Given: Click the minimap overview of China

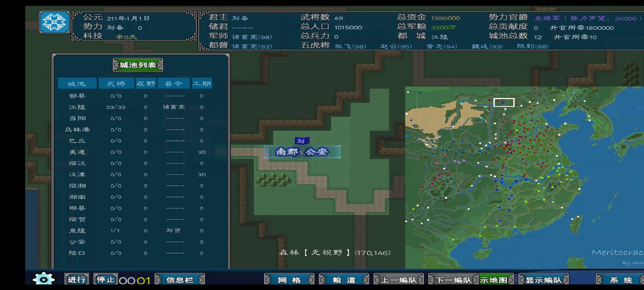Looking at the screenshot, I should pyautogui.click(x=524, y=177).
